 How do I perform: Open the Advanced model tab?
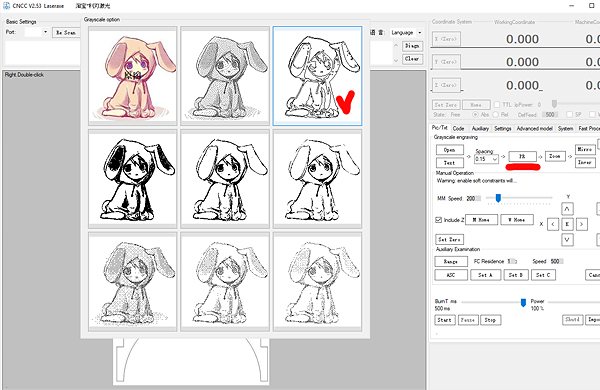534,129
